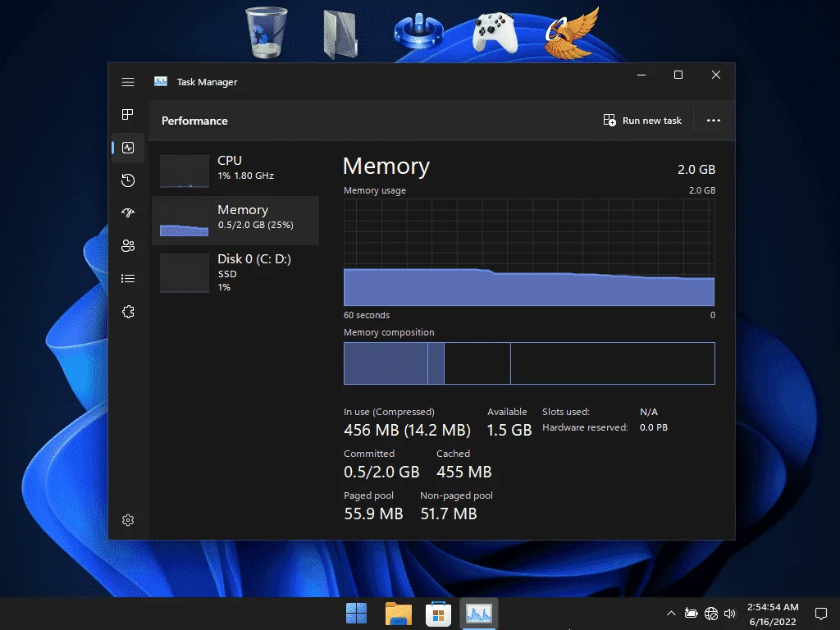
Task: Click the Task Manager taskbar icon
Action: click(x=479, y=614)
